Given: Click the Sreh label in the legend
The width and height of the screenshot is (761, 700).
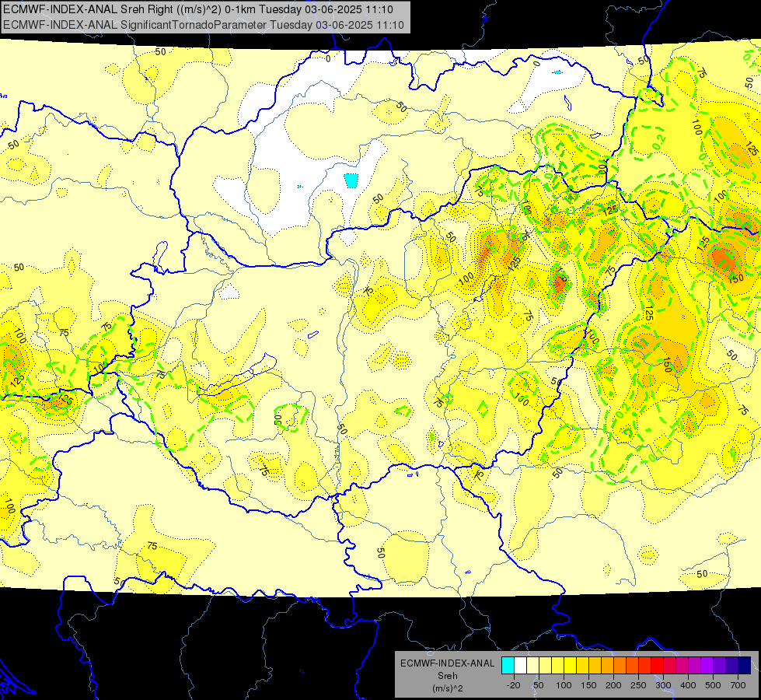Looking at the screenshot, I should (447, 676).
